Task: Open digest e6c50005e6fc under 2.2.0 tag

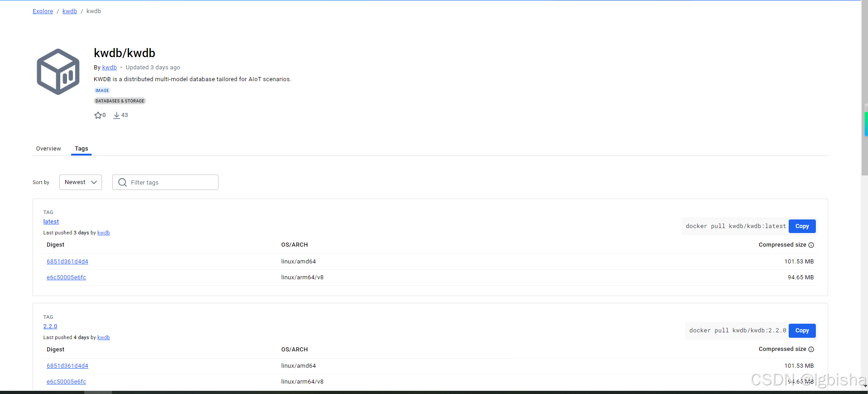Action: (x=66, y=382)
